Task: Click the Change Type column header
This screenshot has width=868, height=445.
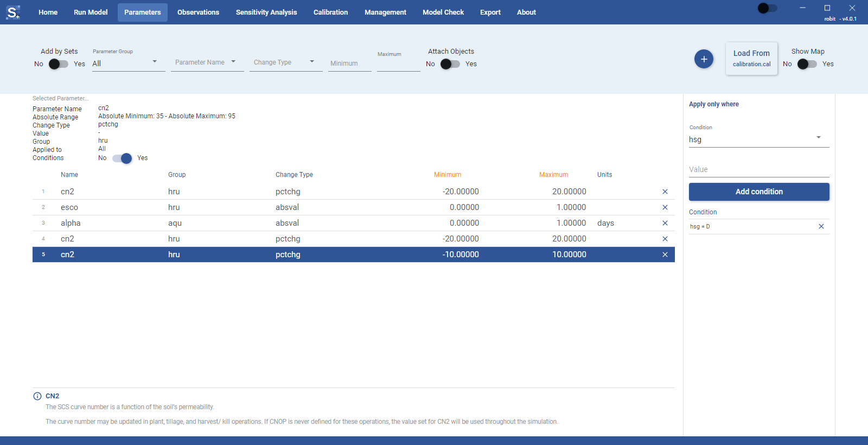Action: tap(294, 175)
